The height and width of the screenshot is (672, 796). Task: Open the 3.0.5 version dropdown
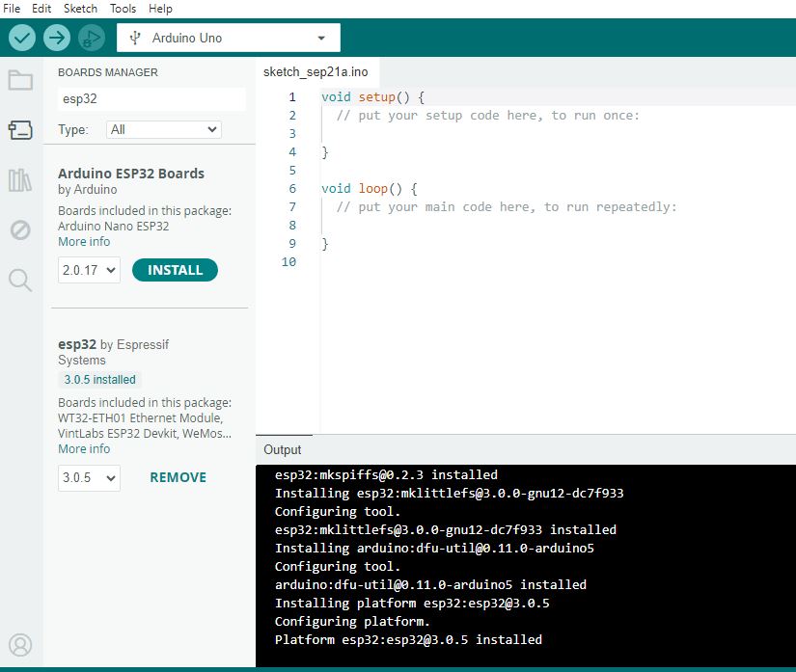[89, 478]
